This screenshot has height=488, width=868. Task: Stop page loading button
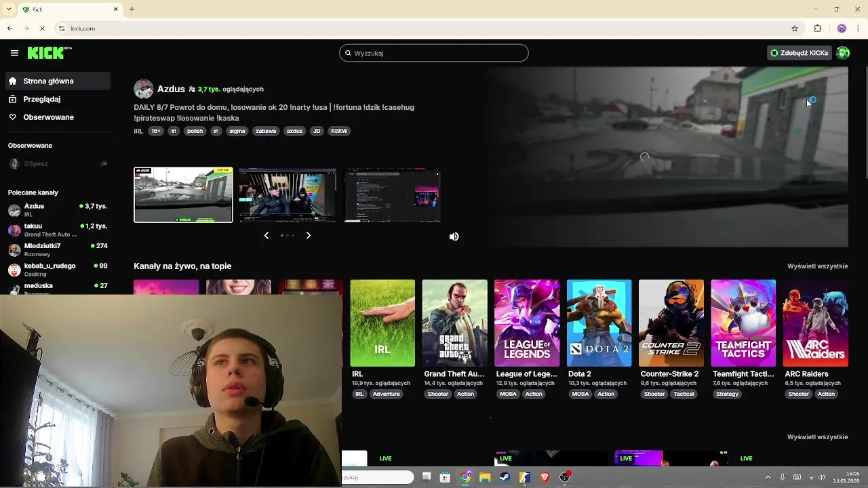click(42, 28)
